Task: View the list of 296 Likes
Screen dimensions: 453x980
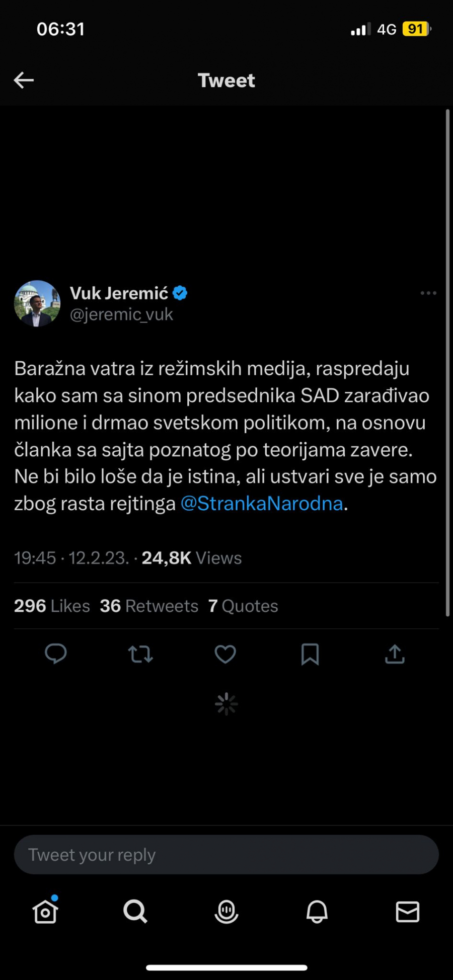Action: pos(52,606)
